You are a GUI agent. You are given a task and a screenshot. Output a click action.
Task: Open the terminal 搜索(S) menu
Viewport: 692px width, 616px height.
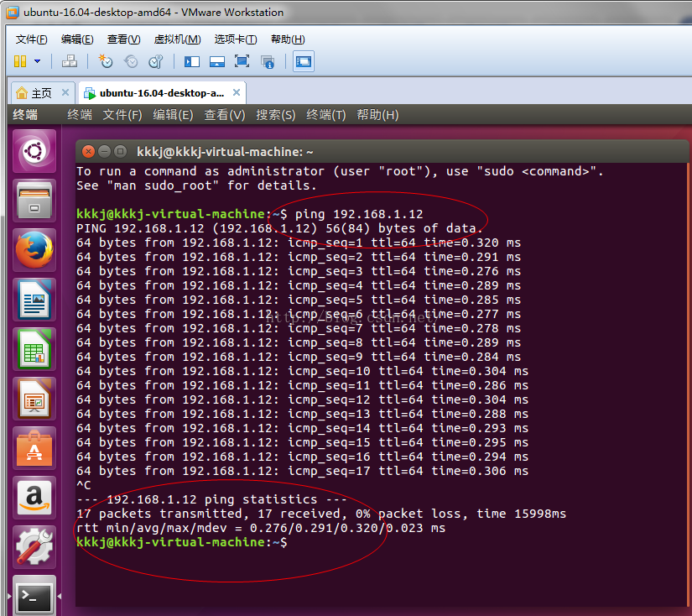[275, 115]
